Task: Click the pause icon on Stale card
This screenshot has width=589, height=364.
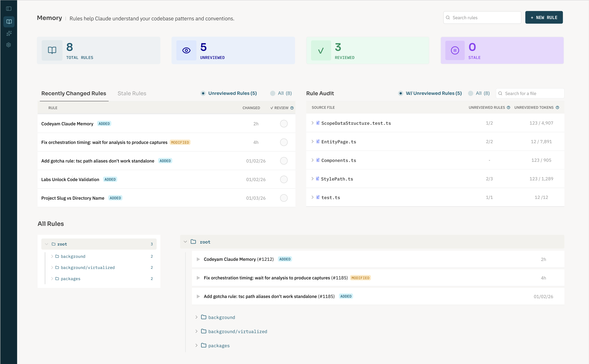Action: click(455, 51)
